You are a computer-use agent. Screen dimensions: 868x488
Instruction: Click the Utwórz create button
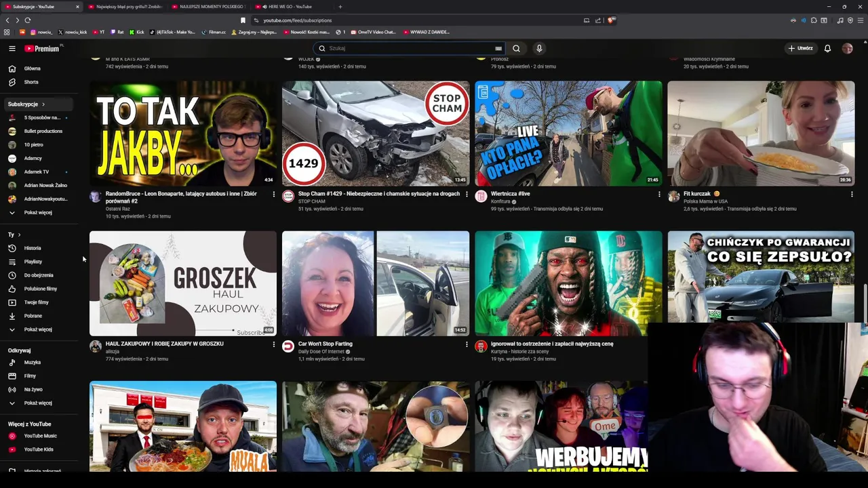coord(800,48)
